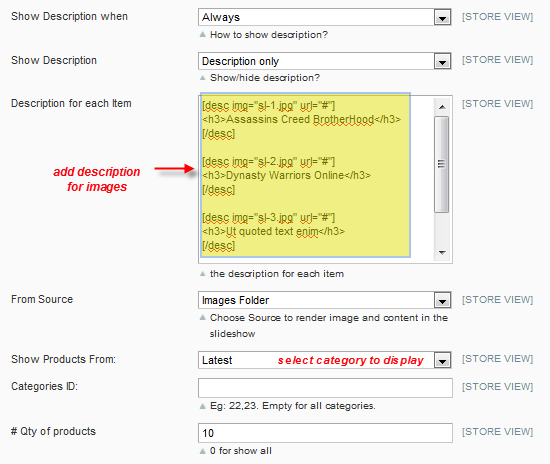
Task: Open the Show Description dropdown arrow
Action: point(442,62)
